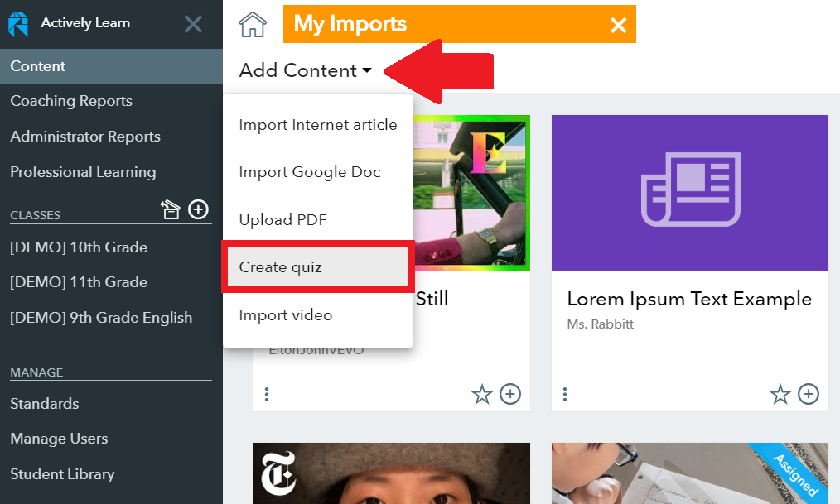Select the [DEMO] 10th Grade class

pos(79,247)
